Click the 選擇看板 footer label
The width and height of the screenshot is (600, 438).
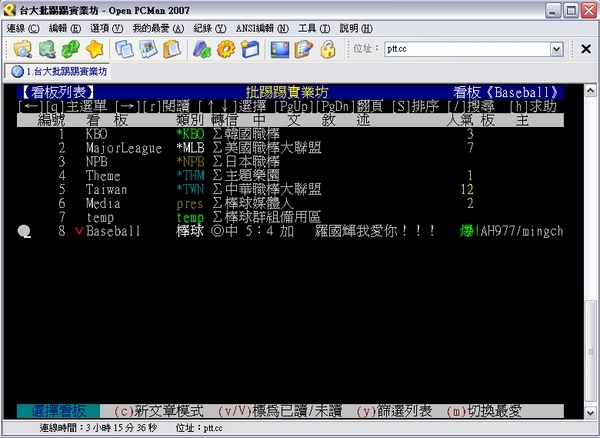58,411
